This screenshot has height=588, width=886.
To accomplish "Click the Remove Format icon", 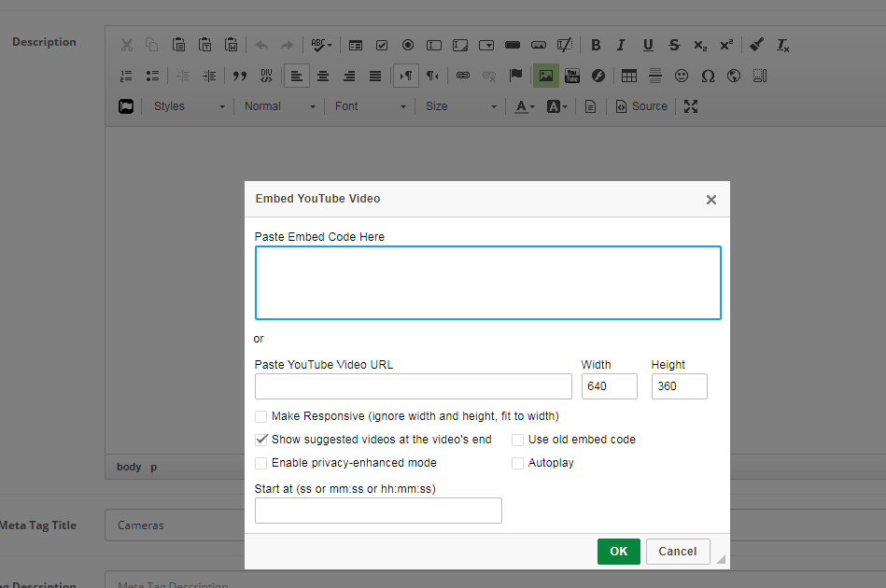I will point(782,45).
